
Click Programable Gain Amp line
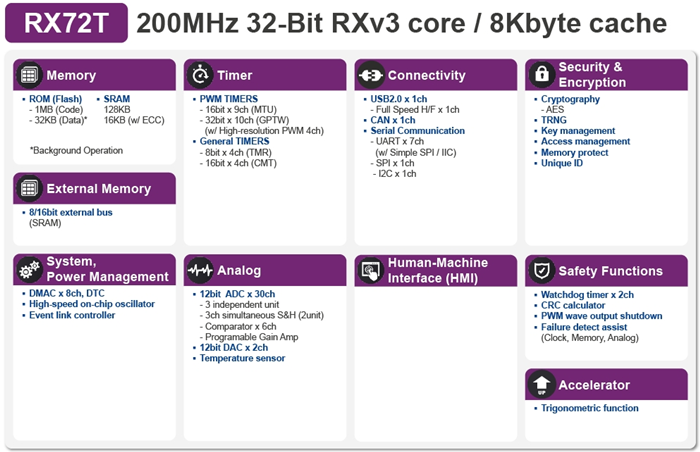pos(251,337)
